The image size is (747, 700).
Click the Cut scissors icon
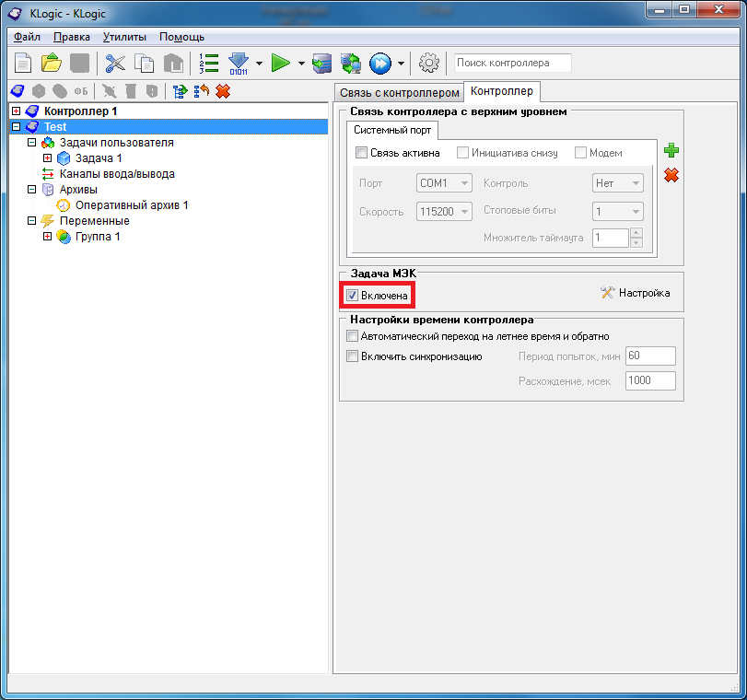[x=117, y=64]
